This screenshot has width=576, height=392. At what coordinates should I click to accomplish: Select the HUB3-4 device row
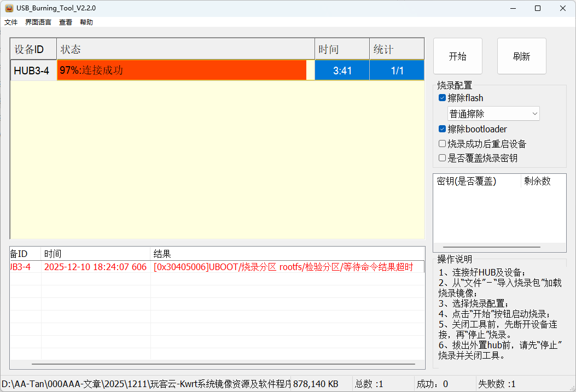33,71
